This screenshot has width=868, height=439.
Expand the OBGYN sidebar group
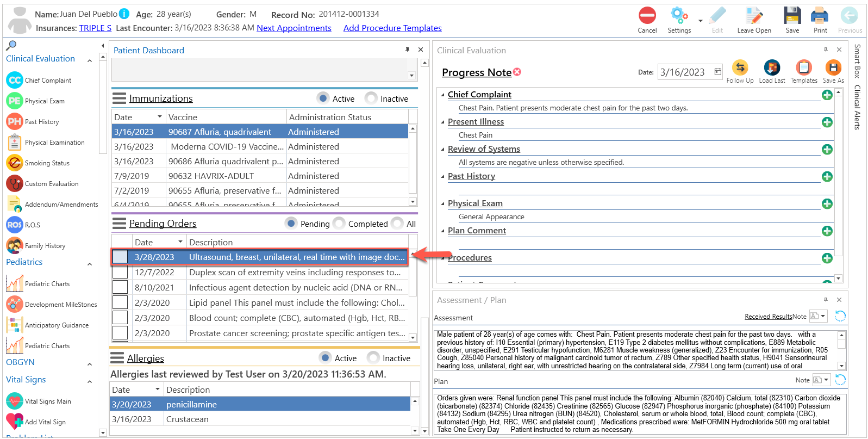90,364
